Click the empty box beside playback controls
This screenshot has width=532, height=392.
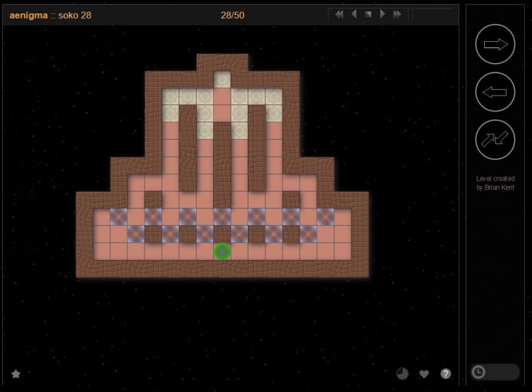point(434,15)
